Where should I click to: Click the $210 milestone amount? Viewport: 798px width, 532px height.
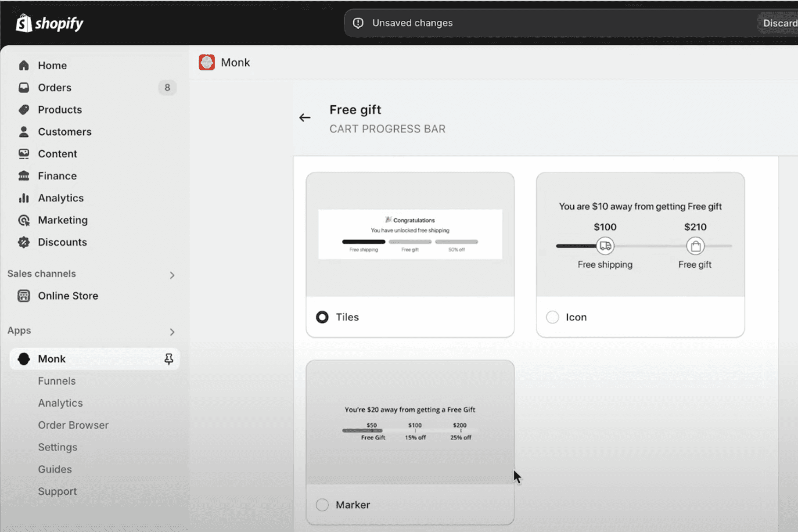[695, 227]
